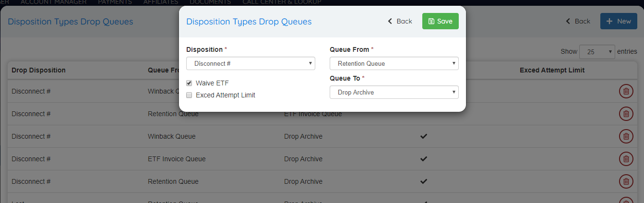Open the AFFILIATES menu
Image resolution: width=644 pixels, height=203 pixels.
[161, 2]
